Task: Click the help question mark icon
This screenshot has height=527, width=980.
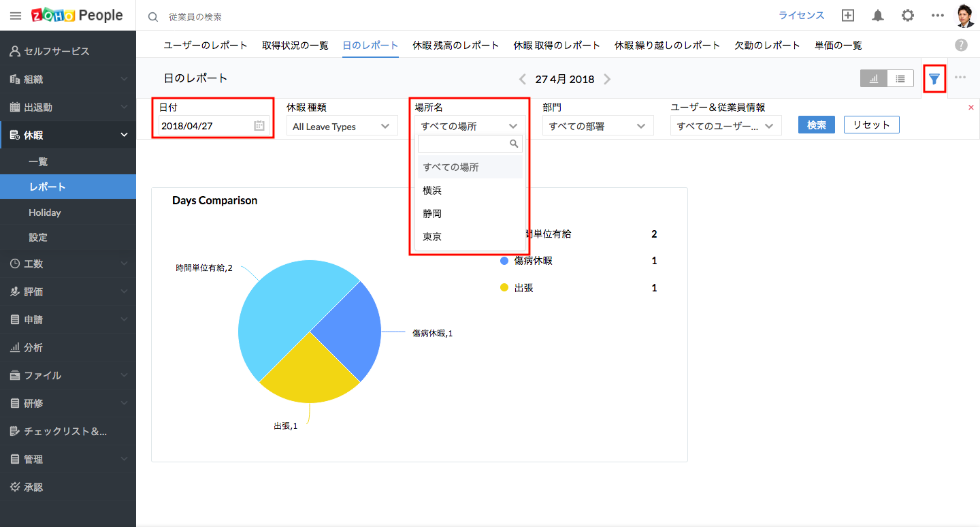Action: click(961, 45)
